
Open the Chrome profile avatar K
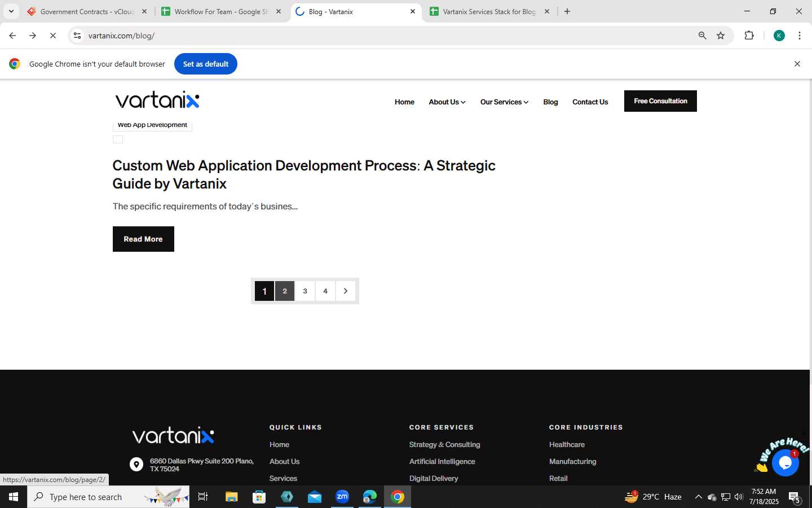pos(779,36)
